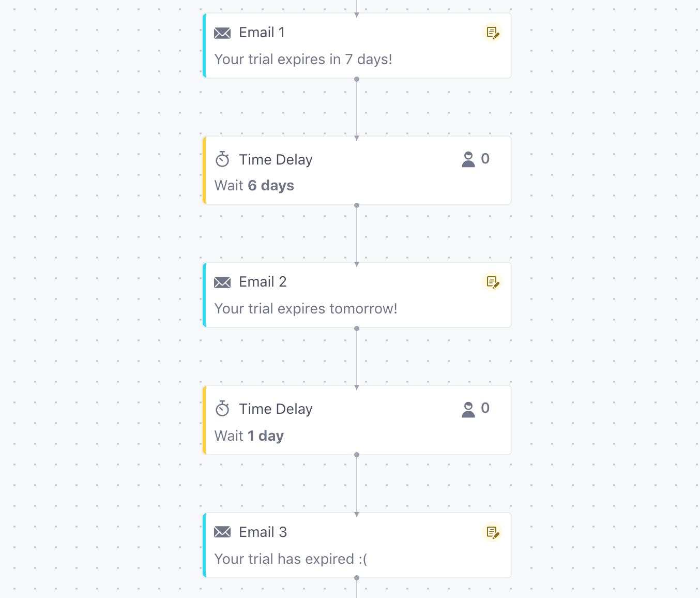Select the "Wait 6 days" delay text

pyautogui.click(x=254, y=186)
